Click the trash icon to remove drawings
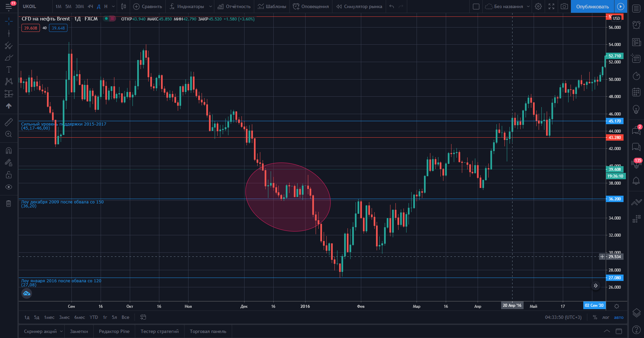 click(x=9, y=203)
